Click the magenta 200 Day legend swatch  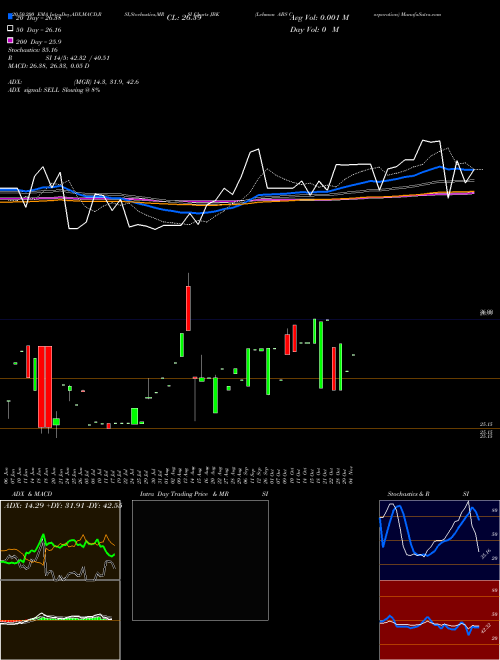click(10, 40)
